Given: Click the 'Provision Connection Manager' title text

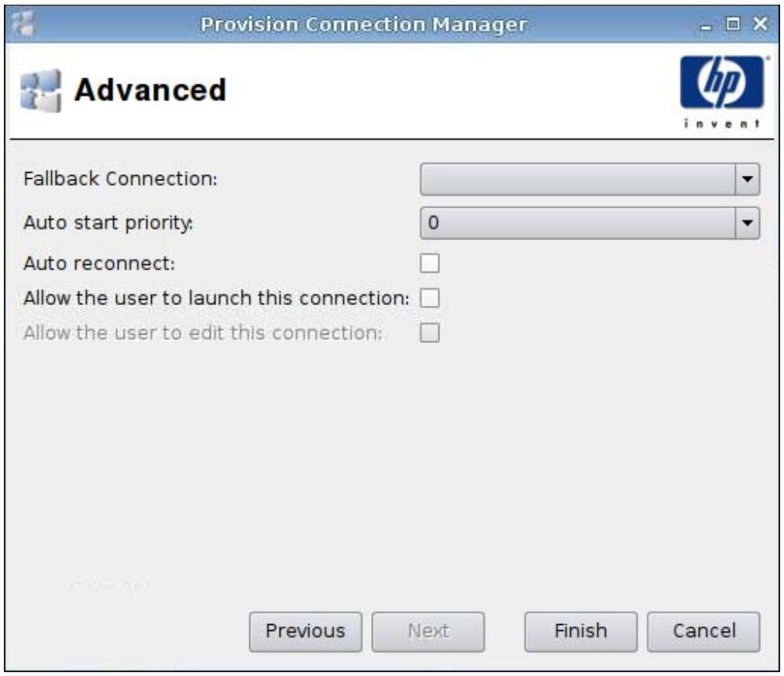Looking at the screenshot, I should (363, 24).
